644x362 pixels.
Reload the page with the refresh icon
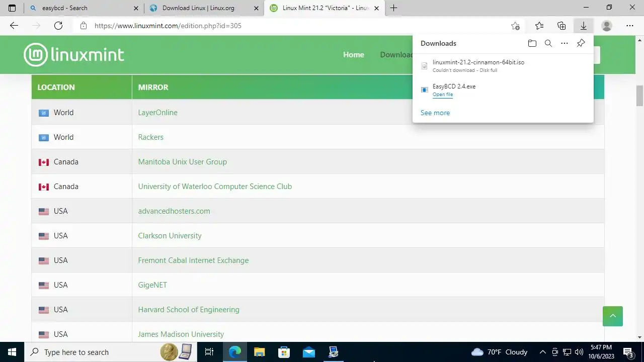[58, 26]
